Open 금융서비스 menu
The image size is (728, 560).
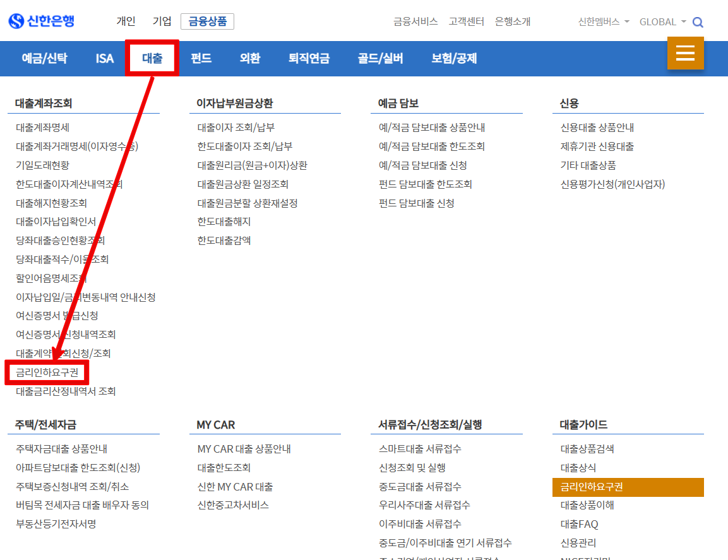[415, 22]
